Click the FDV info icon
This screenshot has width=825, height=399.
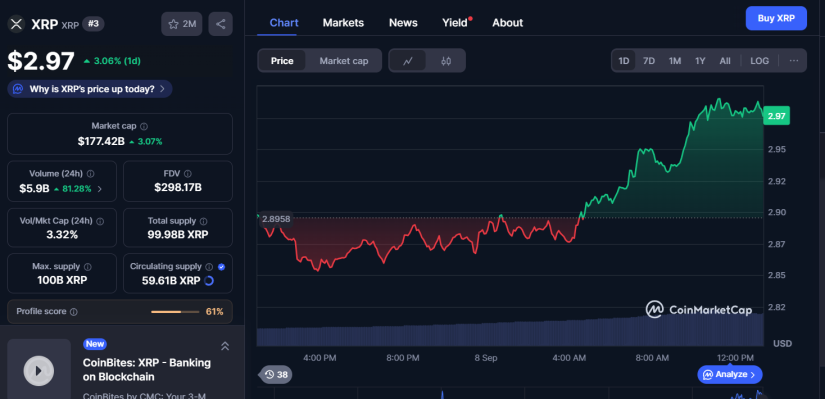188,173
